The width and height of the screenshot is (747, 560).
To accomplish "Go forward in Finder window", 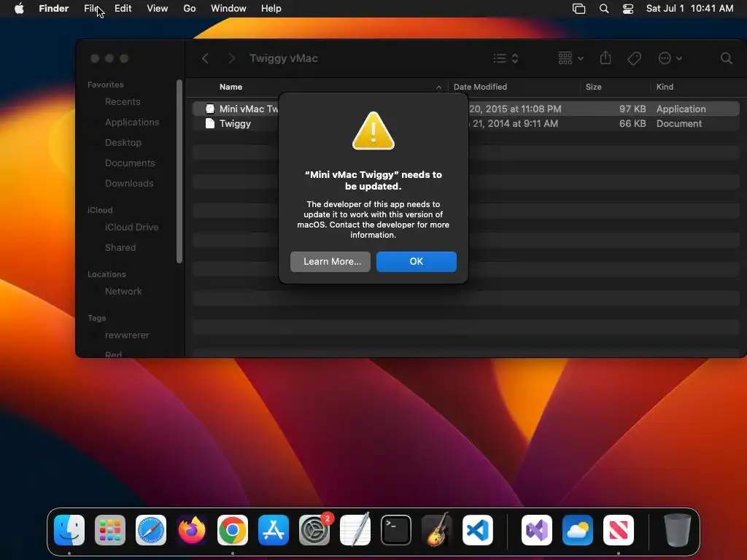I will 231,58.
